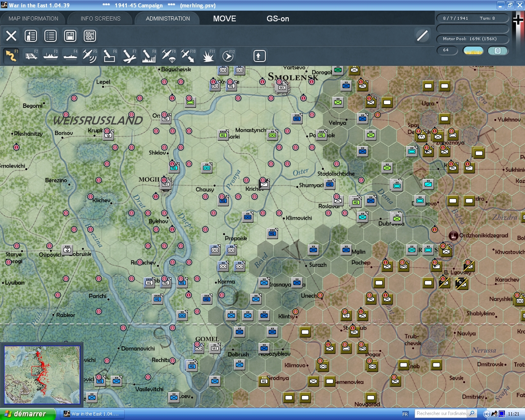Image resolution: width=525 pixels, height=420 pixels.
Task: Click the minimap overview thumbnail
Action: 42,375
